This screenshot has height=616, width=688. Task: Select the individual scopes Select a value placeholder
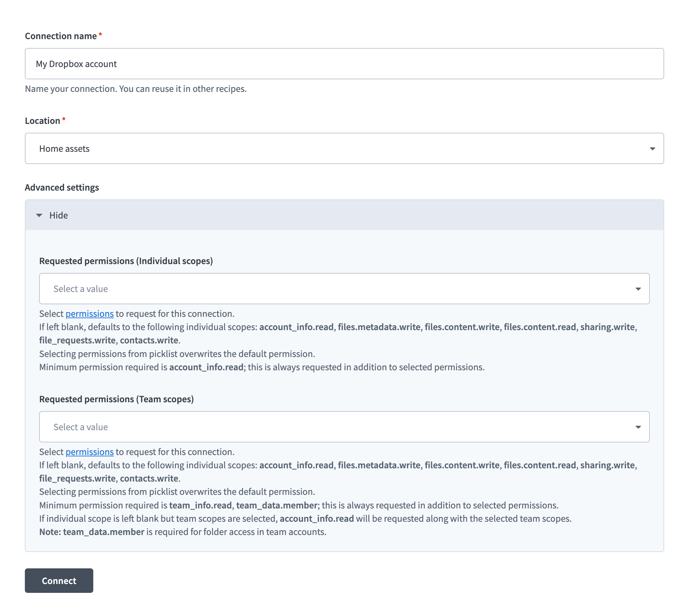80,289
